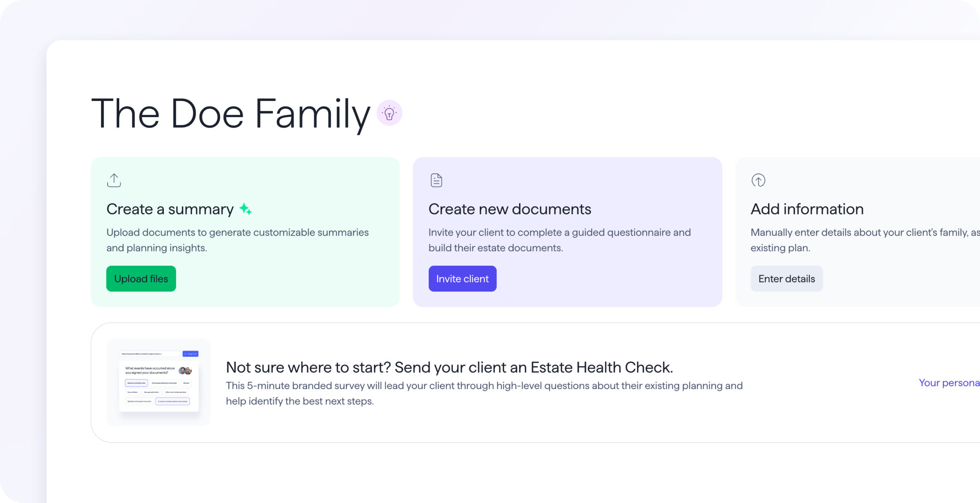Click the URL field in the survey preview
The image size is (980, 503).
pos(149,354)
